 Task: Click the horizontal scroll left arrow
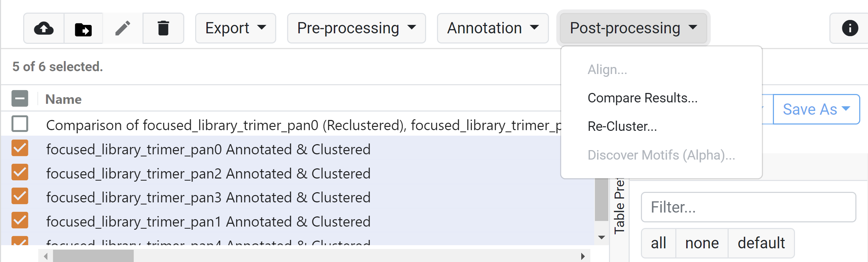(x=46, y=256)
